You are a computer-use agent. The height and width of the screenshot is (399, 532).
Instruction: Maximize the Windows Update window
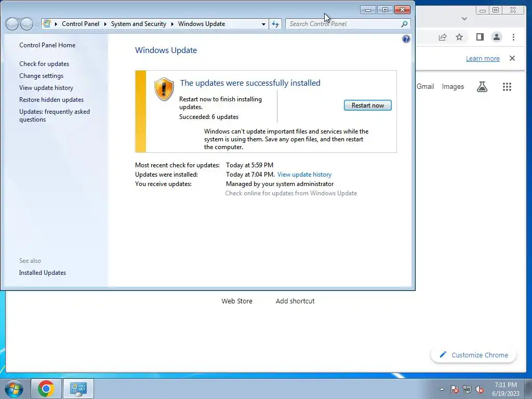[x=385, y=10]
